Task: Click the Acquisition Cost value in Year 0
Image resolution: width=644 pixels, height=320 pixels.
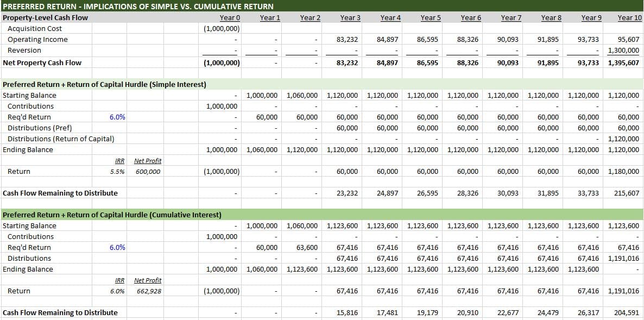Action: [222, 29]
